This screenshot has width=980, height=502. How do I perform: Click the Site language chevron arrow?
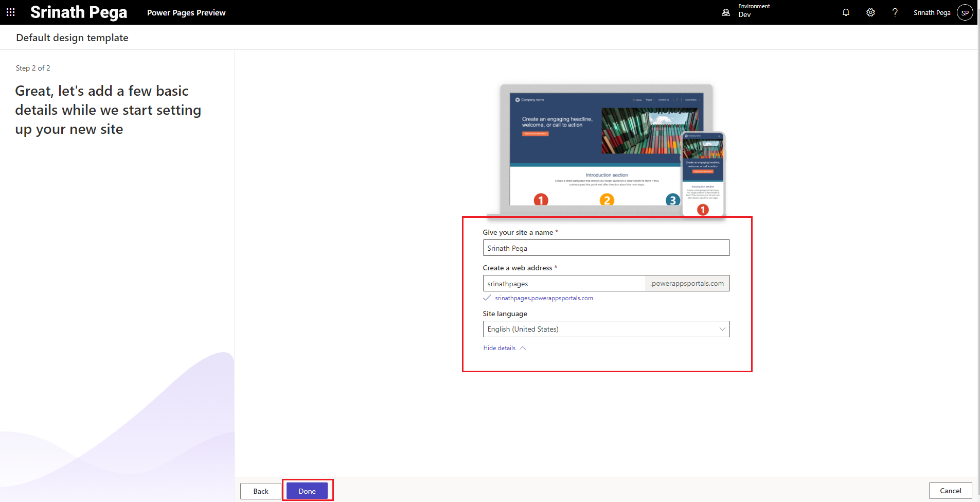tap(722, 329)
